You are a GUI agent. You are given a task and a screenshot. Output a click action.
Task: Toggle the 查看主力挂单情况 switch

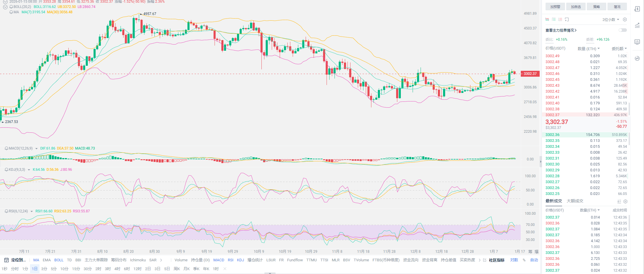622,30
